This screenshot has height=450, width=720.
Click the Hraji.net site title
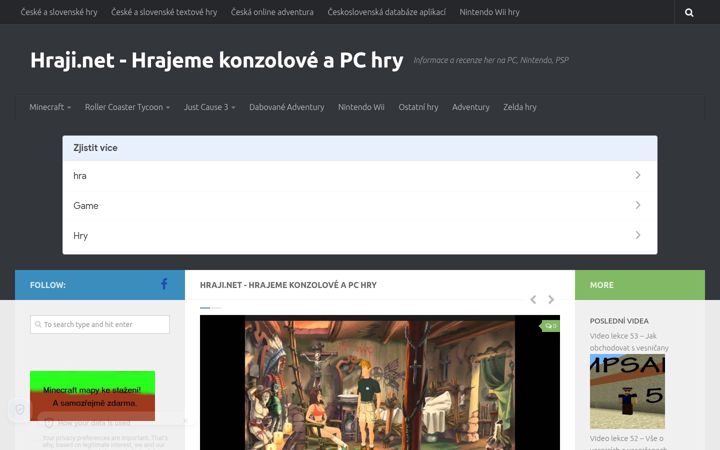point(217,60)
